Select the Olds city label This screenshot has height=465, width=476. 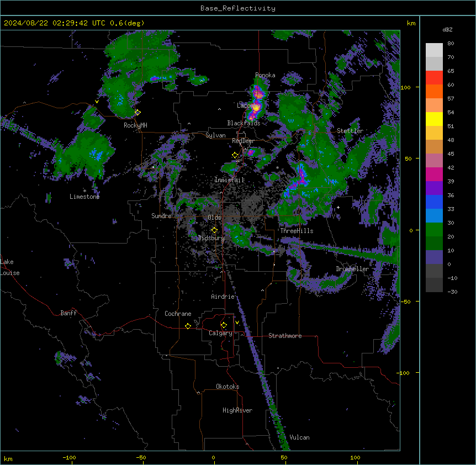pyautogui.click(x=214, y=218)
